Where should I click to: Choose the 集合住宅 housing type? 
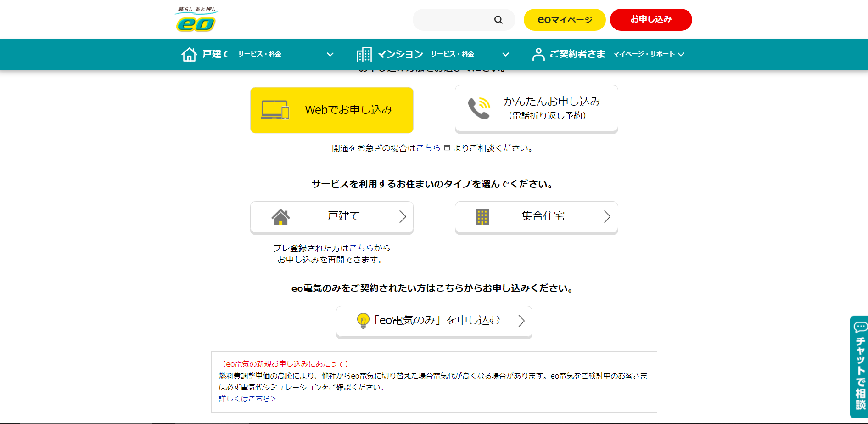[x=536, y=217]
